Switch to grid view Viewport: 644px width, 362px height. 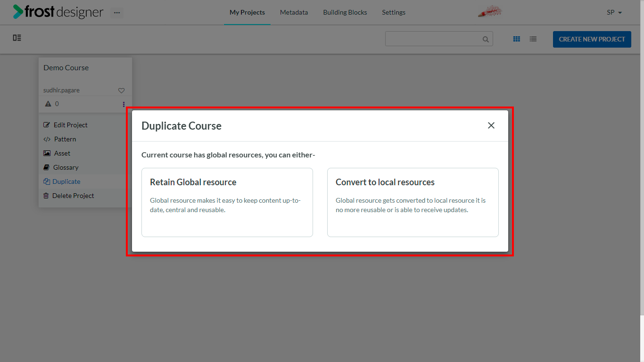[517, 39]
